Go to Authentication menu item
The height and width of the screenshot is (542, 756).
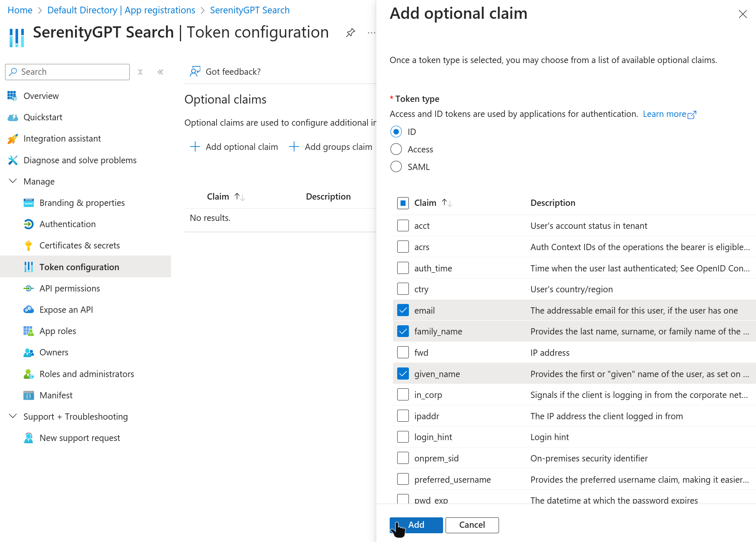(x=68, y=224)
